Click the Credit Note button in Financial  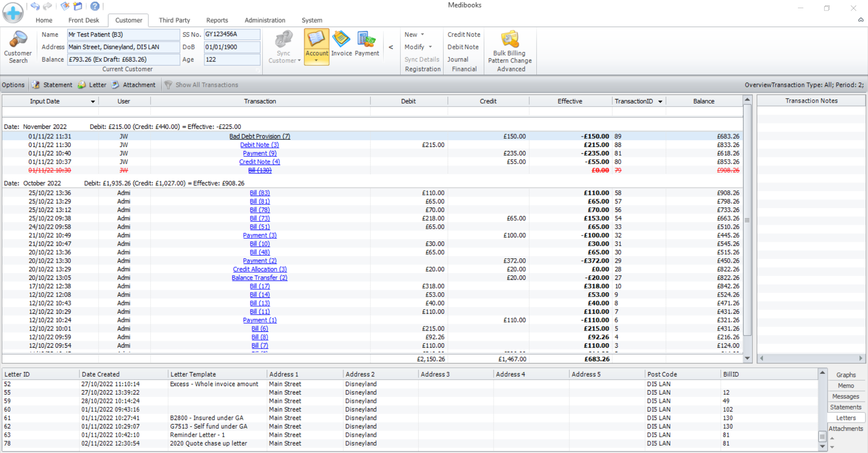(464, 34)
